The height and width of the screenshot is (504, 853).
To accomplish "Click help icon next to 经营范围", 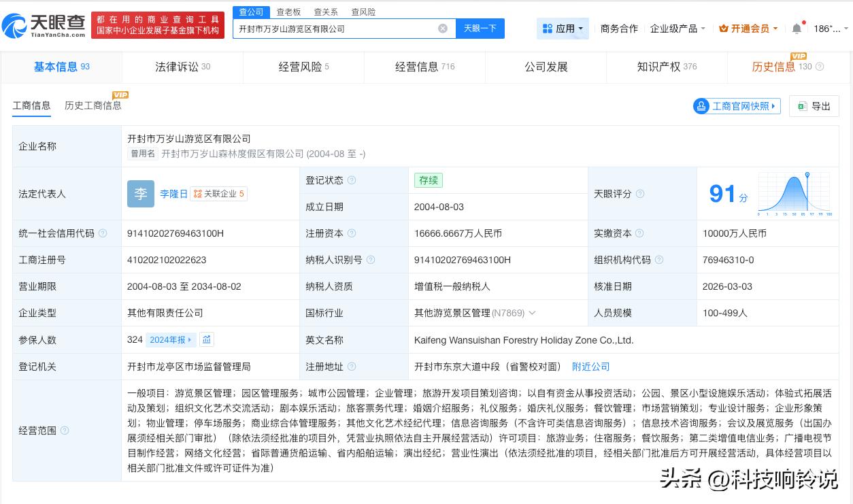I will [65, 431].
